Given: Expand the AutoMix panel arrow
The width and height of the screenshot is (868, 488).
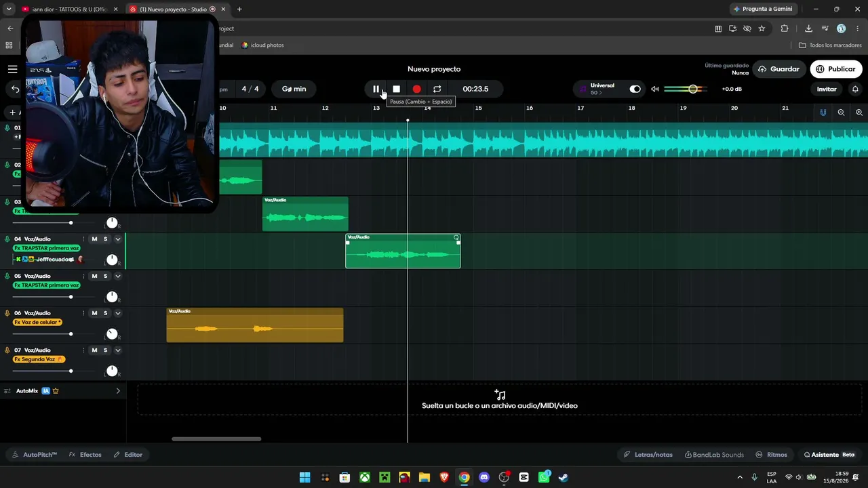Looking at the screenshot, I should tap(117, 391).
